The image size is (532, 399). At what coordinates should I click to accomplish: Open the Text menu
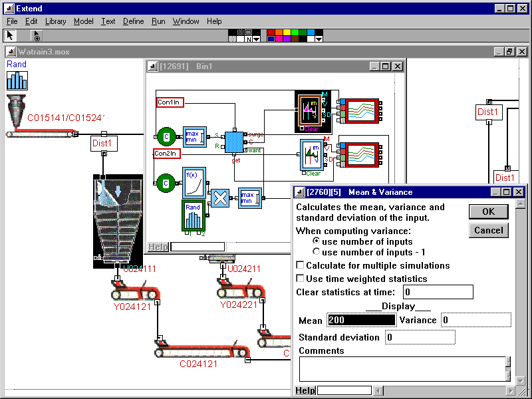(108, 21)
